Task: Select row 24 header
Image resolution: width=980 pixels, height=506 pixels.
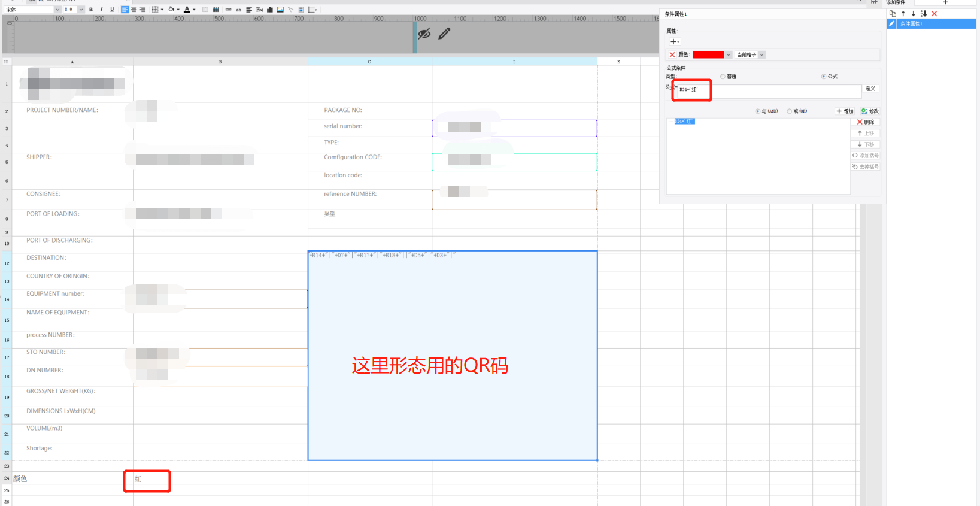Action: point(7,478)
